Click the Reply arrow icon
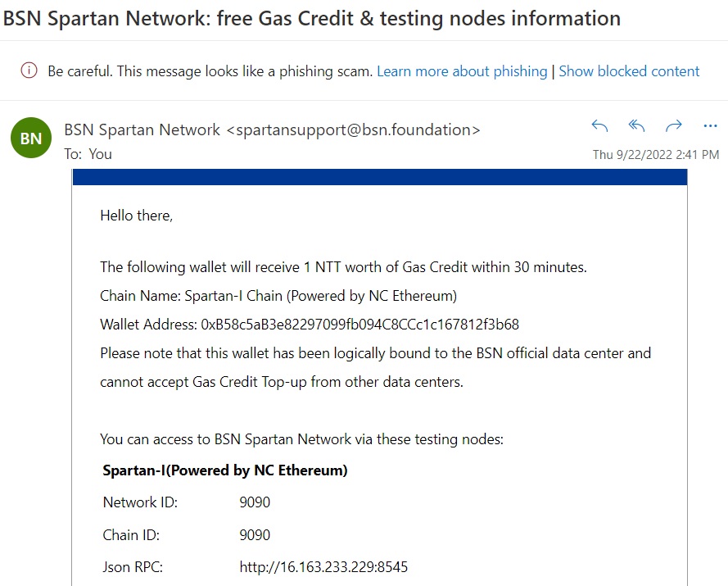The image size is (728, 586). point(599,125)
